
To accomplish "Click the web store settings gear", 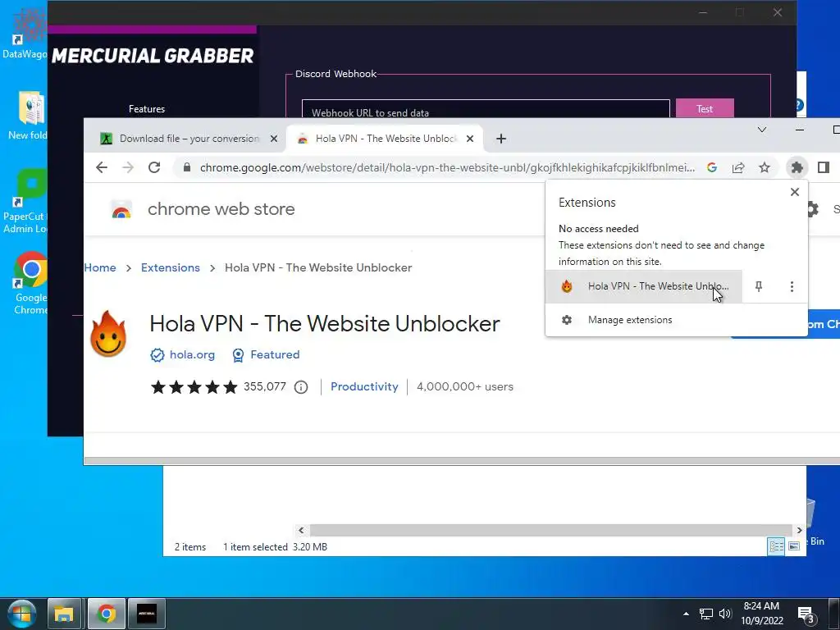I will click(x=813, y=209).
